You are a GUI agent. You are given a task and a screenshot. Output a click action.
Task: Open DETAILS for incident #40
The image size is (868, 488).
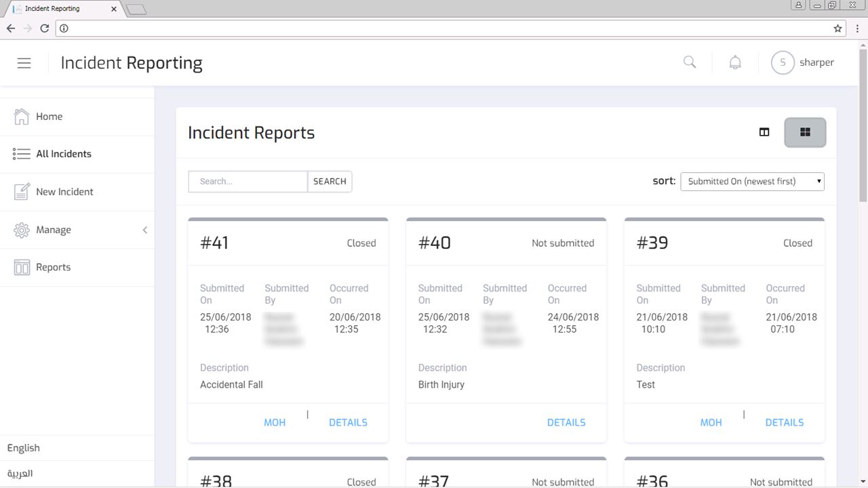tap(566, 422)
